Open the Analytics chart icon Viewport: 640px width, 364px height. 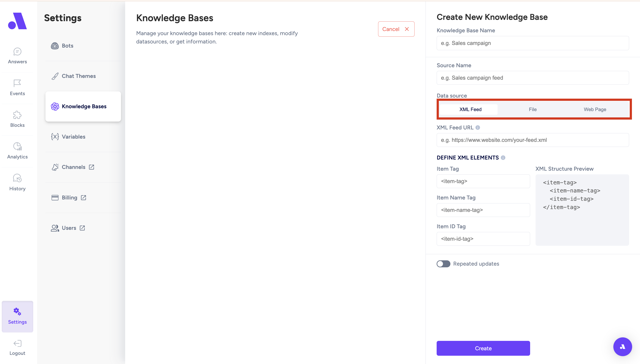tap(17, 147)
